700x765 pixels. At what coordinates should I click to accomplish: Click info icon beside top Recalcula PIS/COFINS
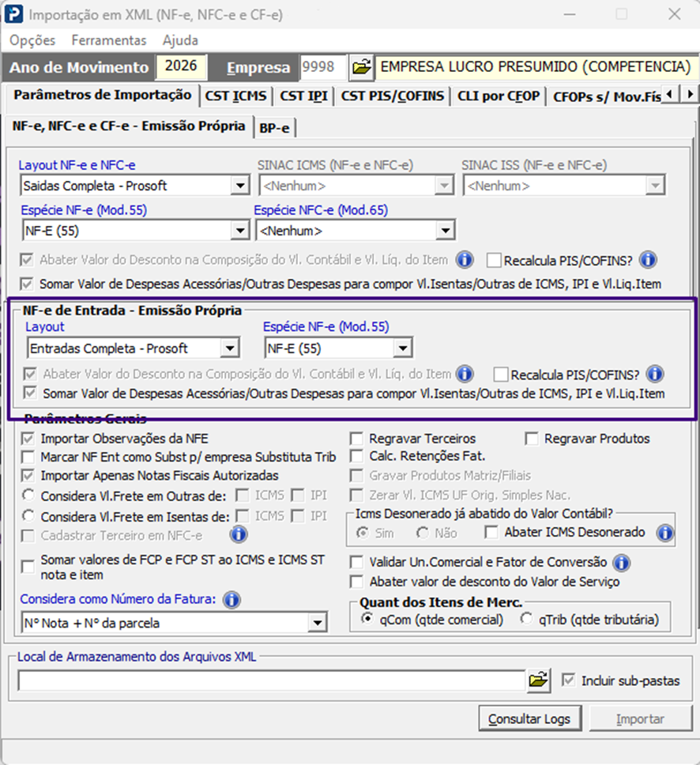(648, 259)
